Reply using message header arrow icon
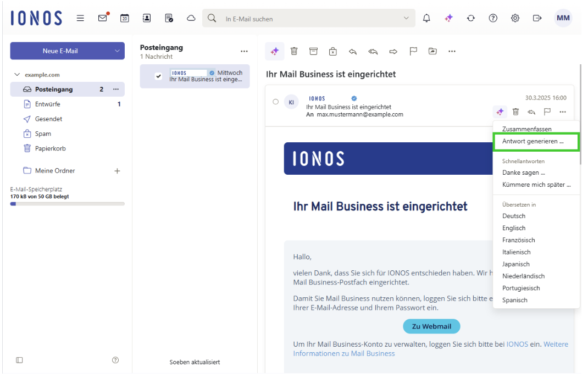The height and width of the screenshot is (378, 588). 531,112
